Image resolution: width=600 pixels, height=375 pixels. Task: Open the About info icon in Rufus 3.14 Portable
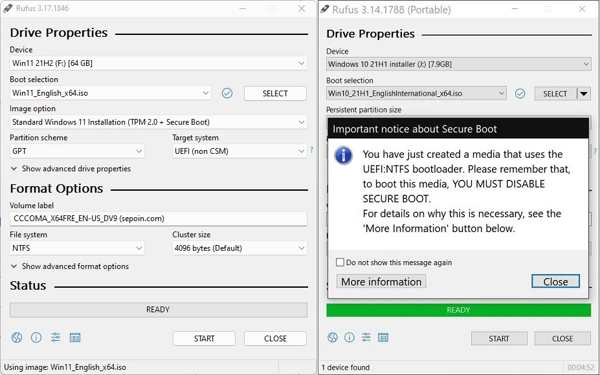click(x=349, y=338)
